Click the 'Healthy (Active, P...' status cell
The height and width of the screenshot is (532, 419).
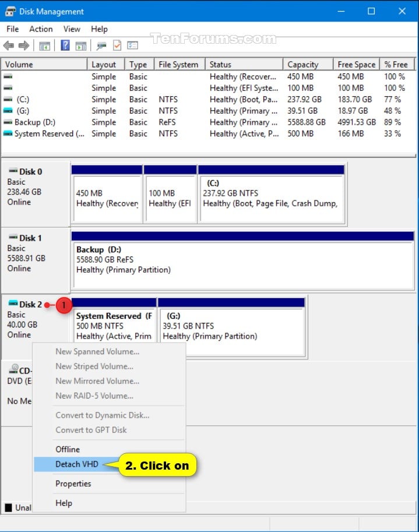[244, 133]
